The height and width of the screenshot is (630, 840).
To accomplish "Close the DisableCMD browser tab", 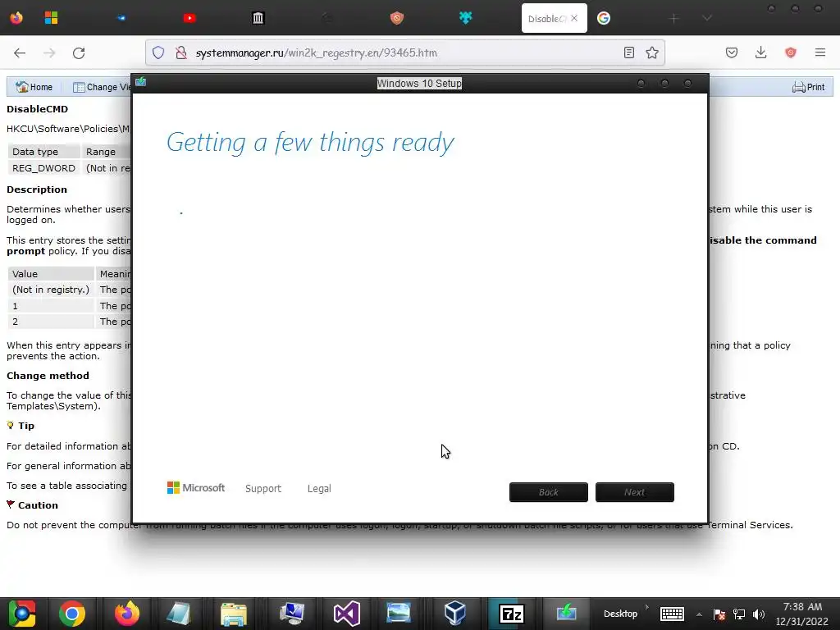I will click(574, 18).
